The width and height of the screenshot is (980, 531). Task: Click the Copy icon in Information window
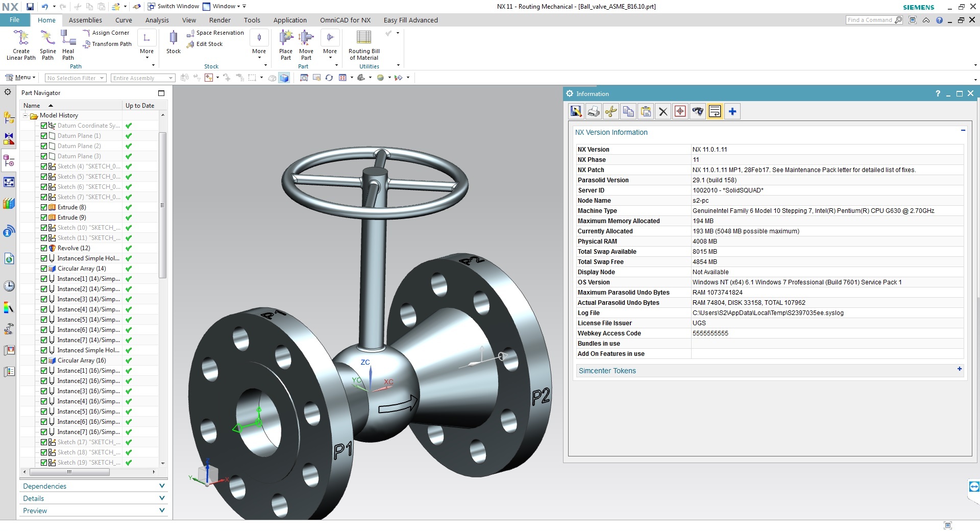tap(628, 111)
